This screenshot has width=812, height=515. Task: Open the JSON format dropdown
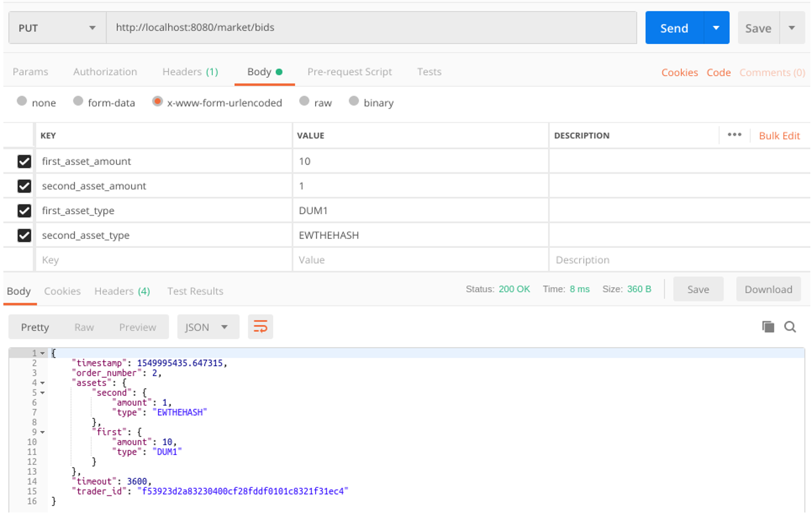click(x=208, y=327)
